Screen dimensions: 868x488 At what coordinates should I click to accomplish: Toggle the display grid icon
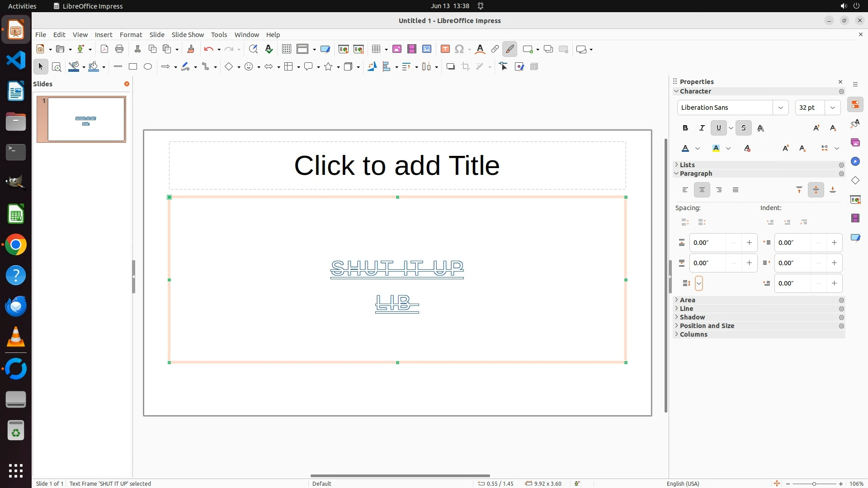[286, 49]
